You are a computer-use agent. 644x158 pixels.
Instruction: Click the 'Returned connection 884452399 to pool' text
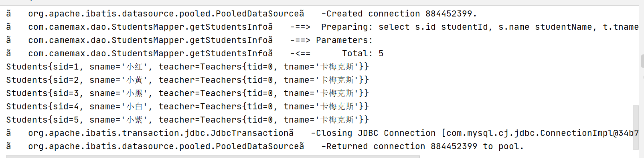(425, 146)
